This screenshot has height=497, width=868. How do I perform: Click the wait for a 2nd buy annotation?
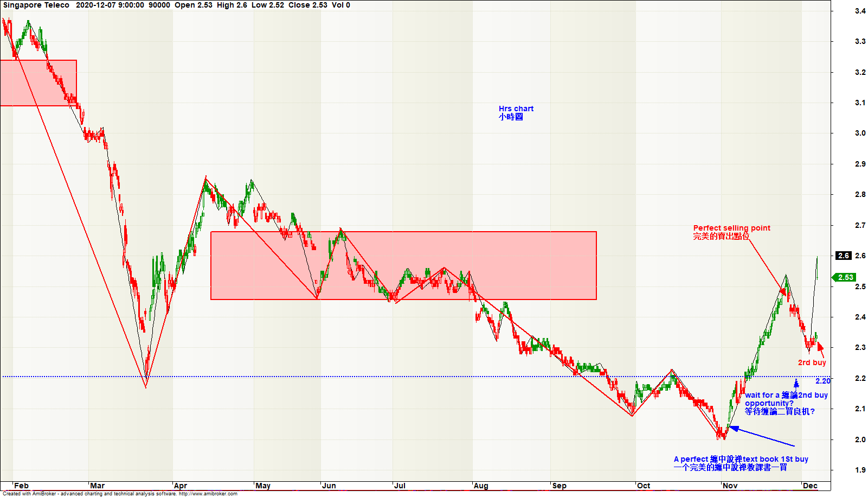786,395
